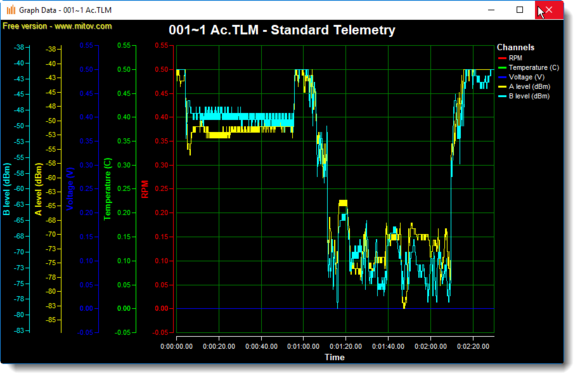Click the red 0.00 RPM axis value

pos(162,309)
